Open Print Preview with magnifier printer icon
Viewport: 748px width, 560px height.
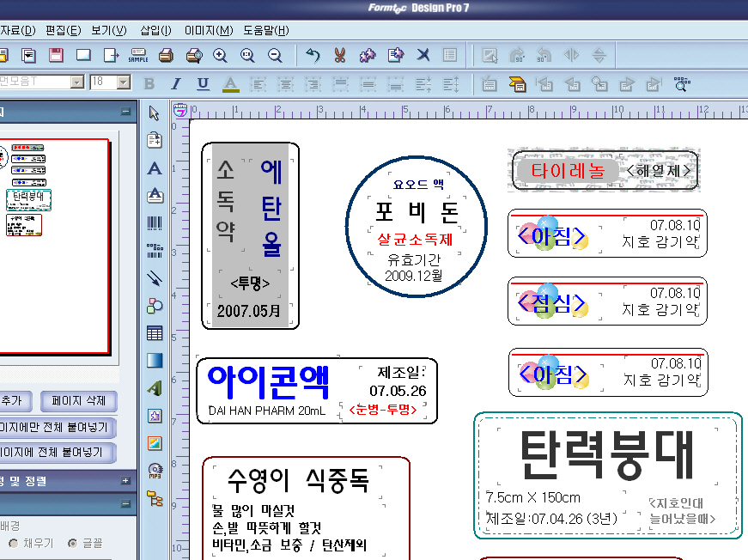coord(194,55)
